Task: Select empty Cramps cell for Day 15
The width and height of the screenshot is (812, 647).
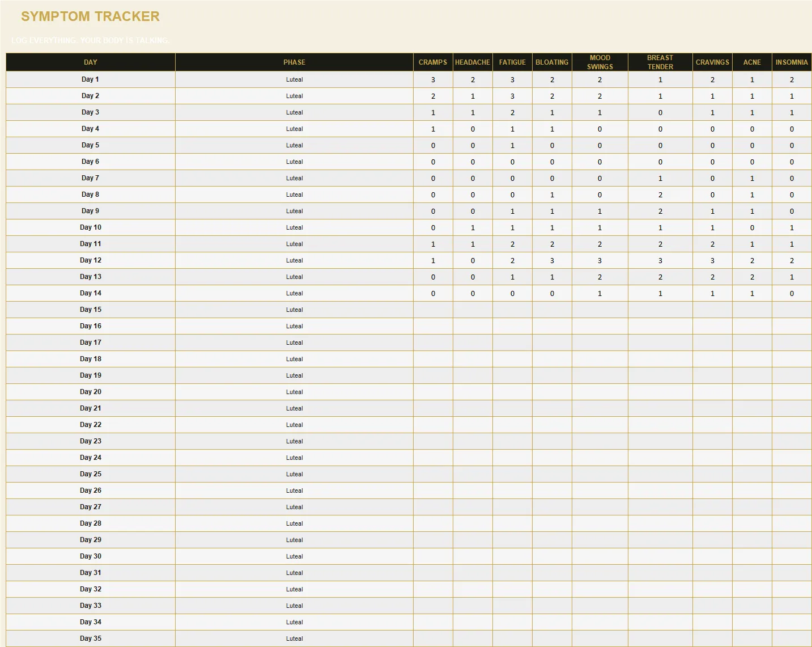Action: pyautogui.click(x=433, y=310)
